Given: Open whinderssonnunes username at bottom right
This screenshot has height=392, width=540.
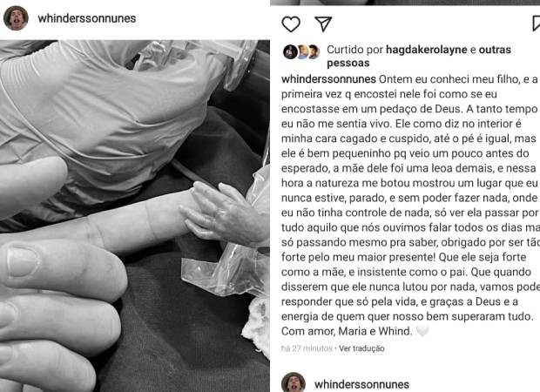Looking at the screenshot, I should click(x=361, y=384).
